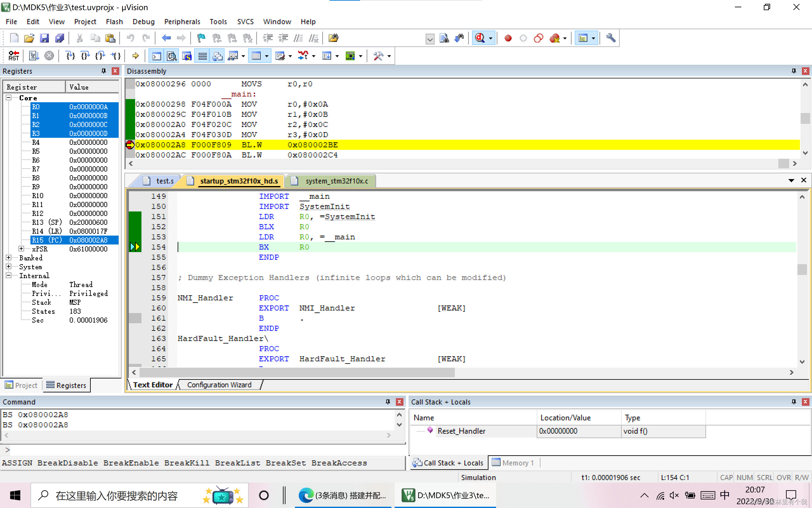The image size is (812, 508).
Task: Disable all breakpoints icon
Action: pos(539,38)
